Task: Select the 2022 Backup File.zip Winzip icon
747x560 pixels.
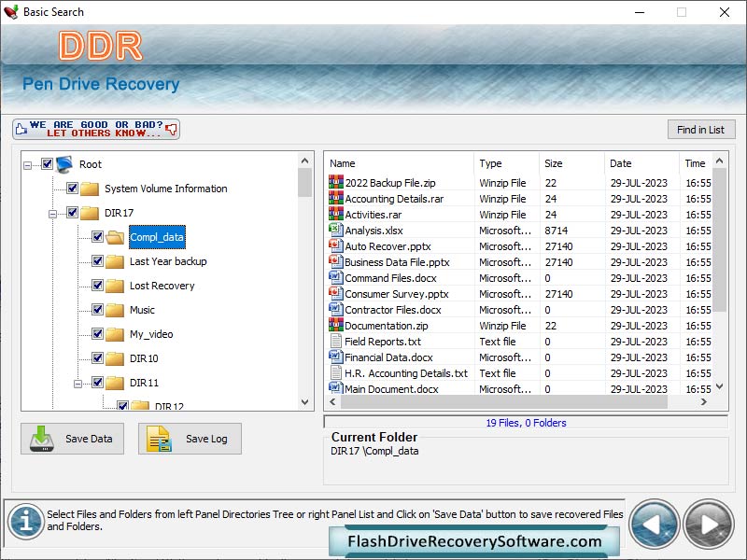Action: (334, 182)
